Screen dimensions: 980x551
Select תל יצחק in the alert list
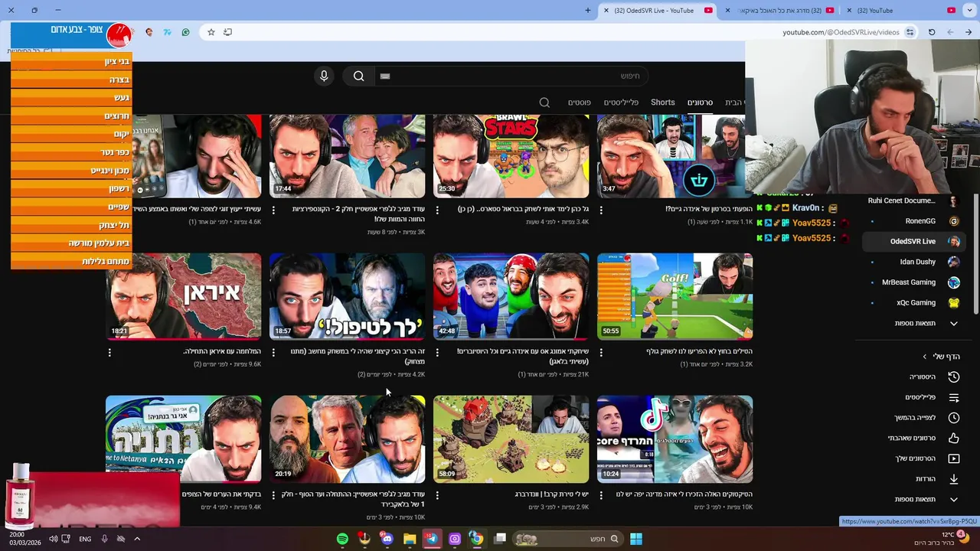[71, 225]
